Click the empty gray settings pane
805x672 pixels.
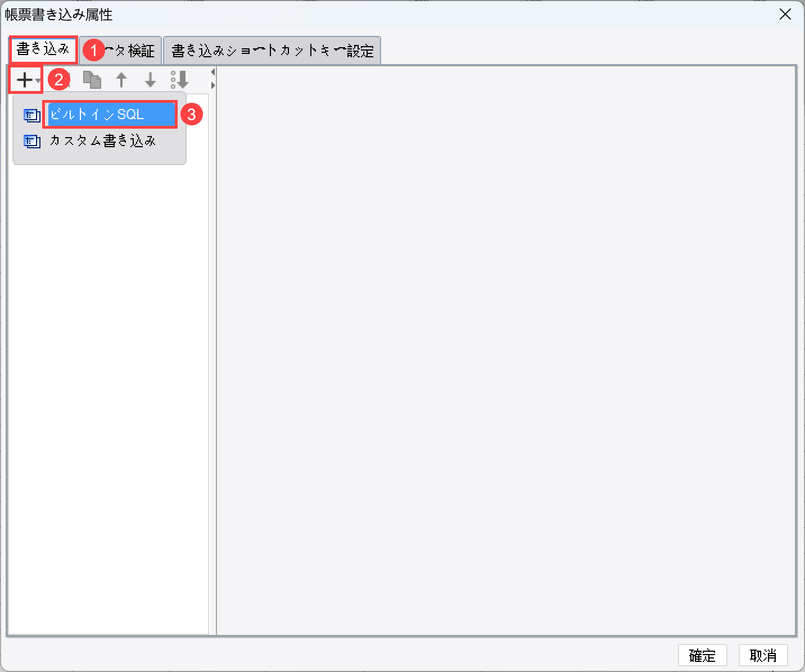pos(506,350)
